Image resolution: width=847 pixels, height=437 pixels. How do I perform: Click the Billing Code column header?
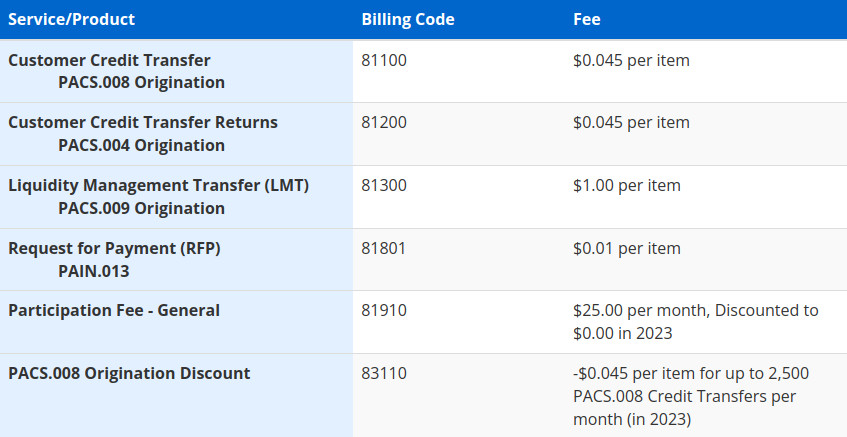click(x=408, y=19)
